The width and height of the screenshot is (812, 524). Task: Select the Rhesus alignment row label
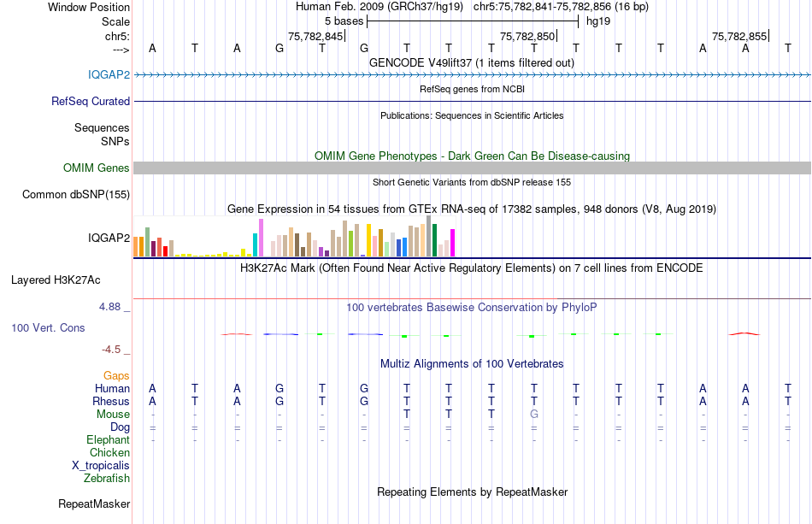[111, 401]
